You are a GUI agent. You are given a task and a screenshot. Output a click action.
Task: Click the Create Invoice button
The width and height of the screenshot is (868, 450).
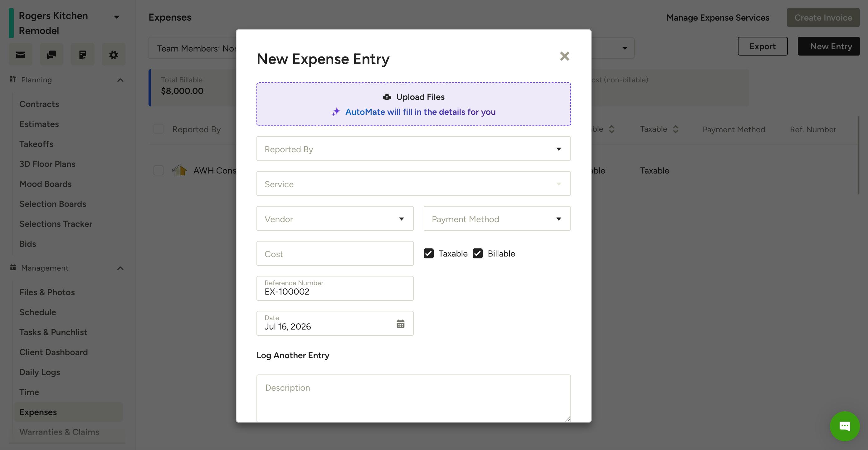823,17
